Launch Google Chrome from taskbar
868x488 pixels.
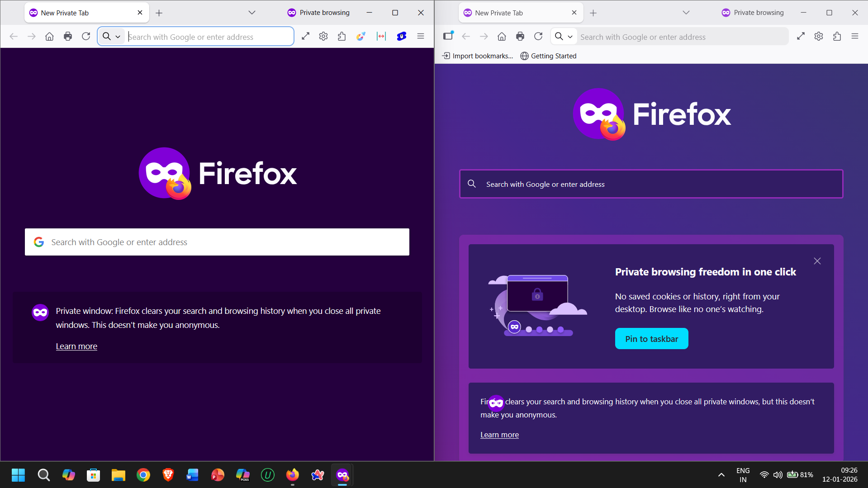143,475
